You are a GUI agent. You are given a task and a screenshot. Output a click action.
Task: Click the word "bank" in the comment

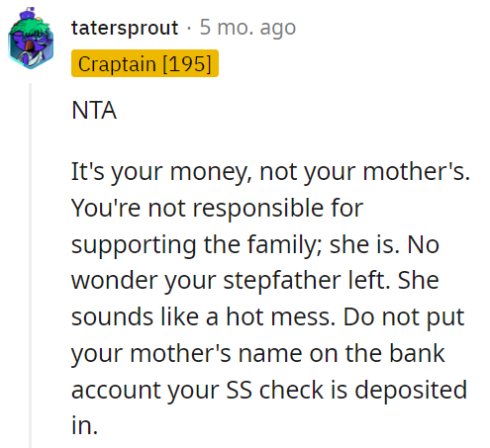coord(417,353)
